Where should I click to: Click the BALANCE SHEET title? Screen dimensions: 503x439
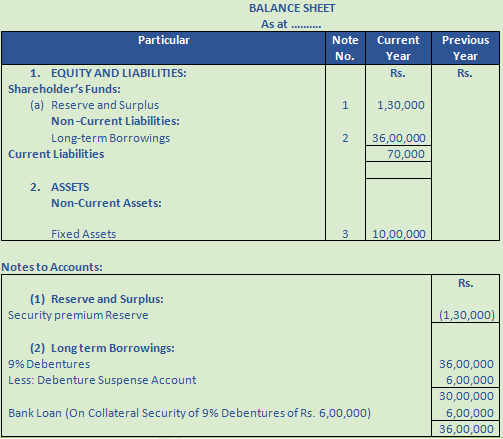tap(292, 8)
